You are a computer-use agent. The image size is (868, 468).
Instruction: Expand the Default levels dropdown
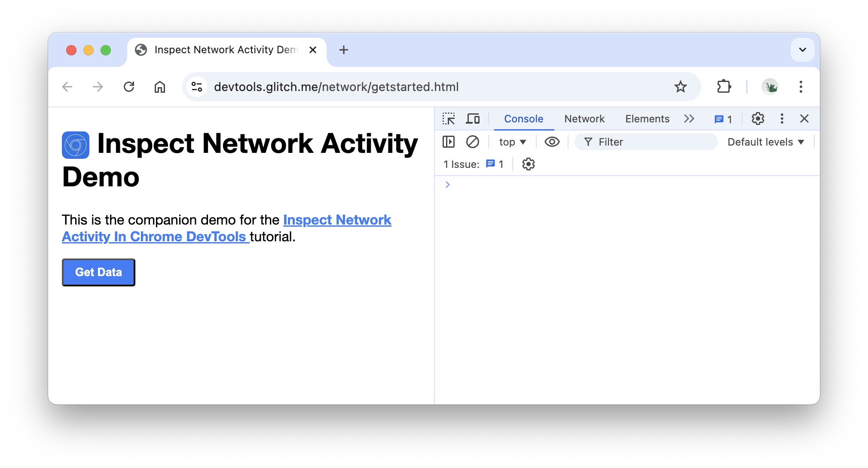(764, 141)
